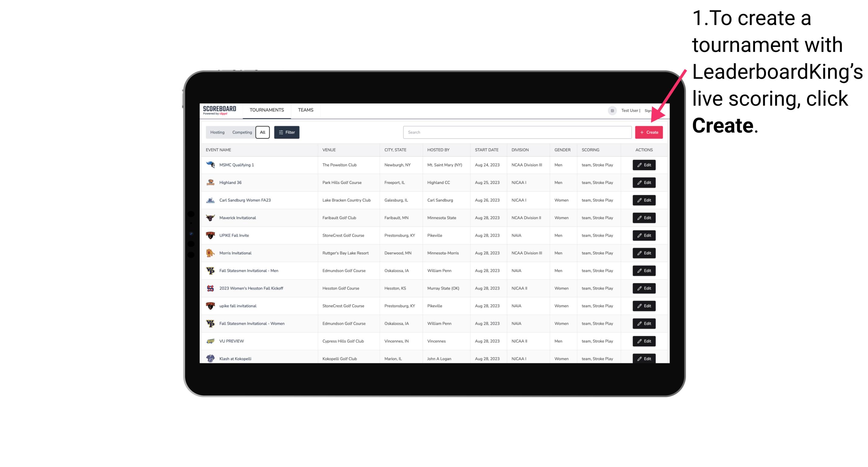Select the Hosting filter tab

click(217, 132)
